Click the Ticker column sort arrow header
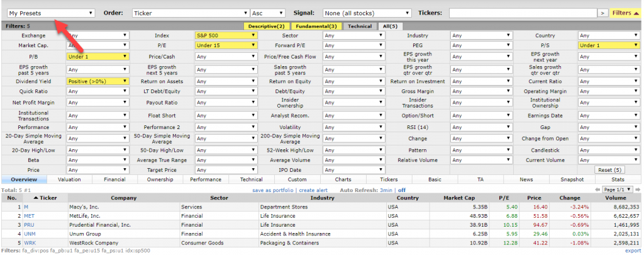 [x=45, y=198]
